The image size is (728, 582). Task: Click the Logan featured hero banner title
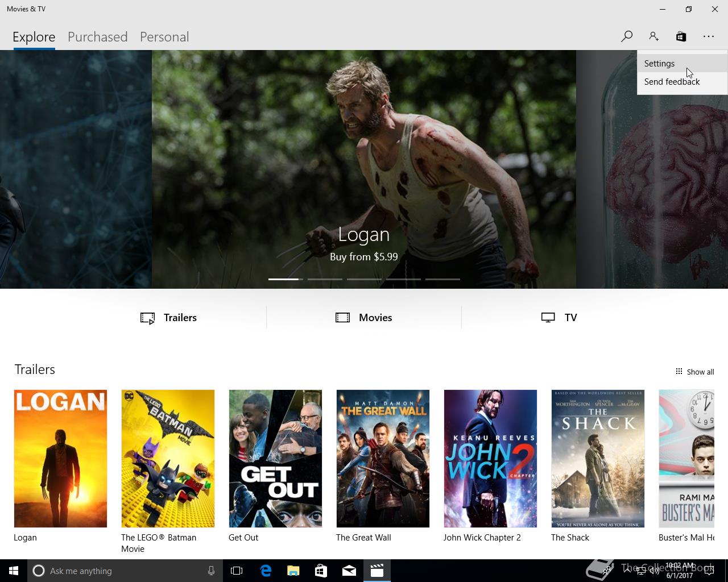pyautogui.click(x=364, y=234)
